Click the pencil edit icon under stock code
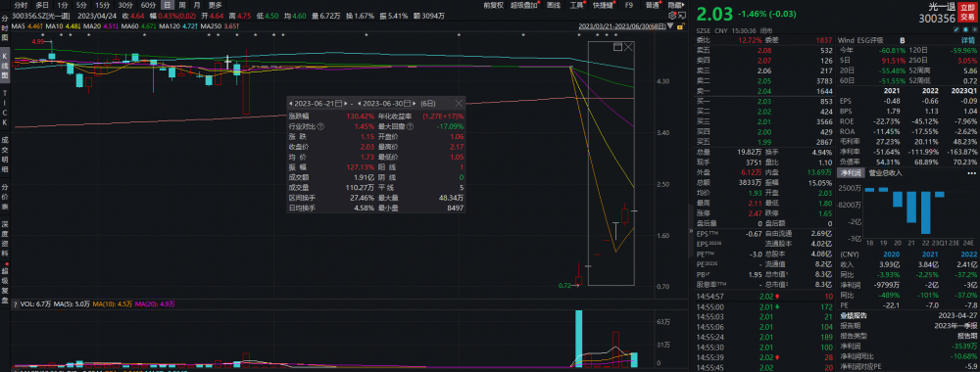 pyautogui.click(x=956, y=29)
